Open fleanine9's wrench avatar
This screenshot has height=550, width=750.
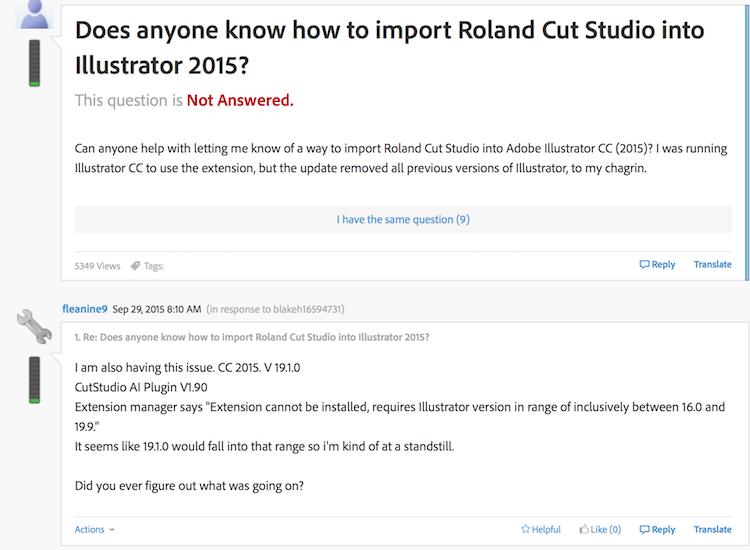(34, 327)
